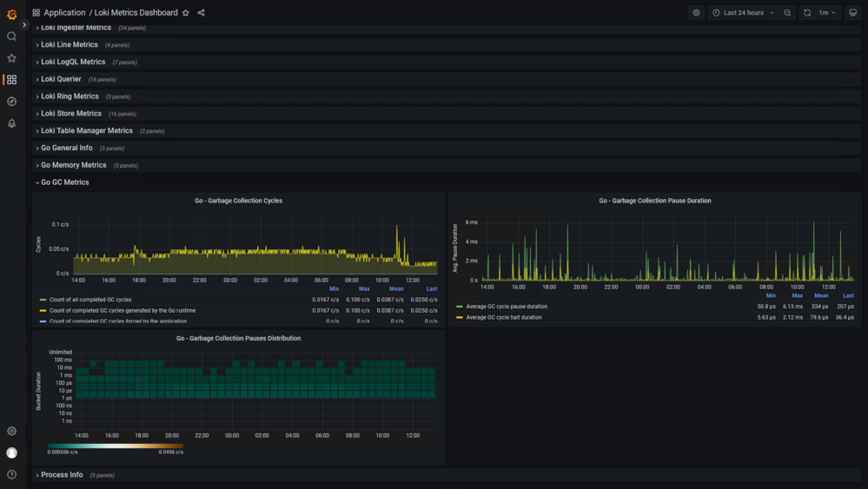Viewport: 868px width, 489px height.
Task: Open the Last 24 hours time picker
Action: [x=744, y=13]
